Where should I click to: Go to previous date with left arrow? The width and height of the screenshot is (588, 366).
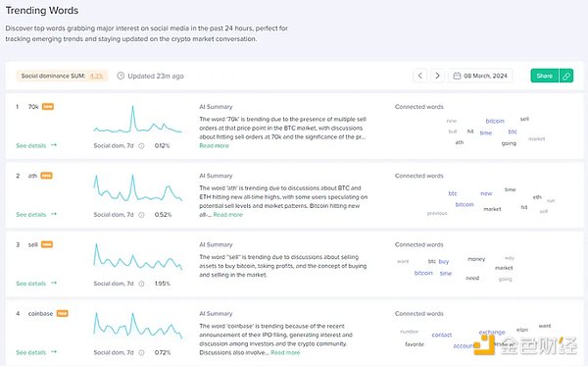coord(420,76)
